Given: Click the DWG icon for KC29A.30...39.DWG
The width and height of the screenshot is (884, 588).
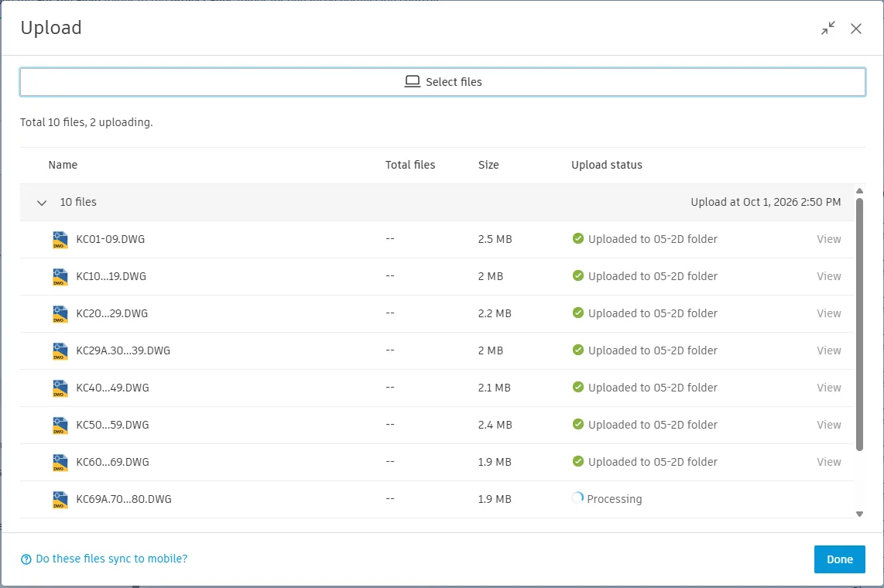Looking at the screenshot, I should point(60,351).
